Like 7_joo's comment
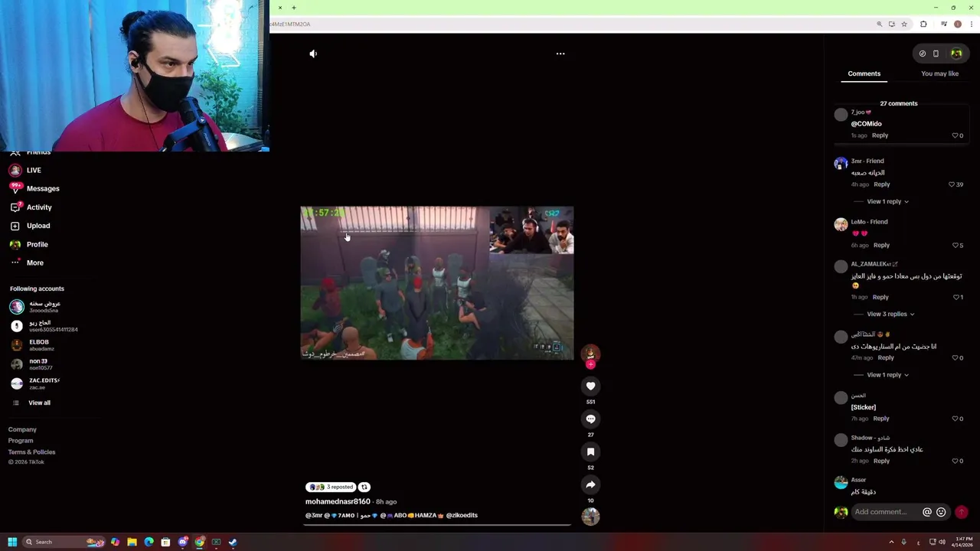The height and width of the screenshot is (551, 980). pos(955,135)
